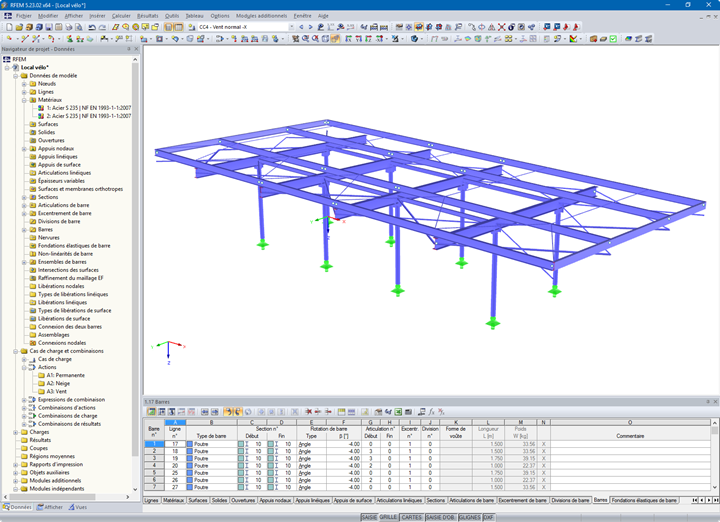Open the Sections table tab

pos(435,500)
